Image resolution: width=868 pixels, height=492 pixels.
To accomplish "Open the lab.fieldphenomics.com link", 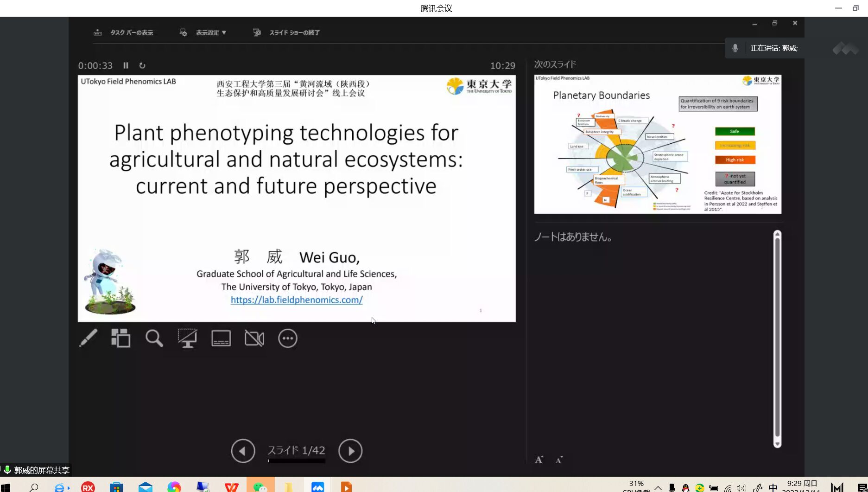I will click(297, 300).
